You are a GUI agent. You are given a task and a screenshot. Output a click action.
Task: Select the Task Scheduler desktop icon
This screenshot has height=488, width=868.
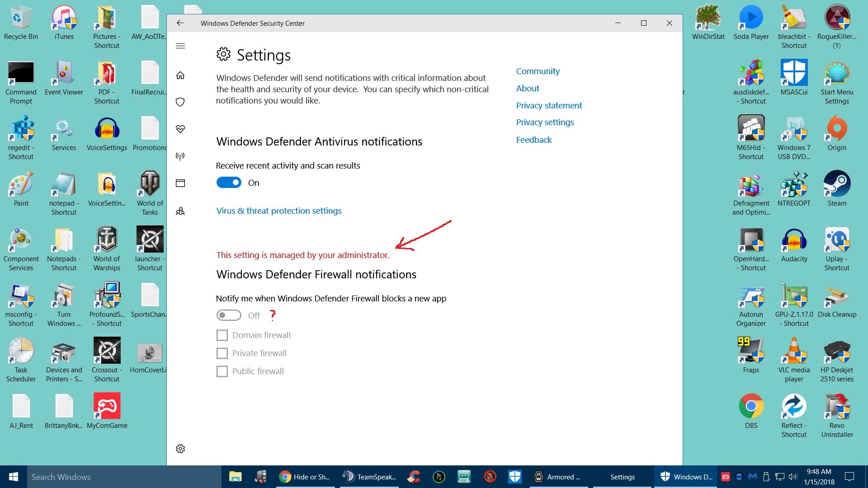pos(21,360)
